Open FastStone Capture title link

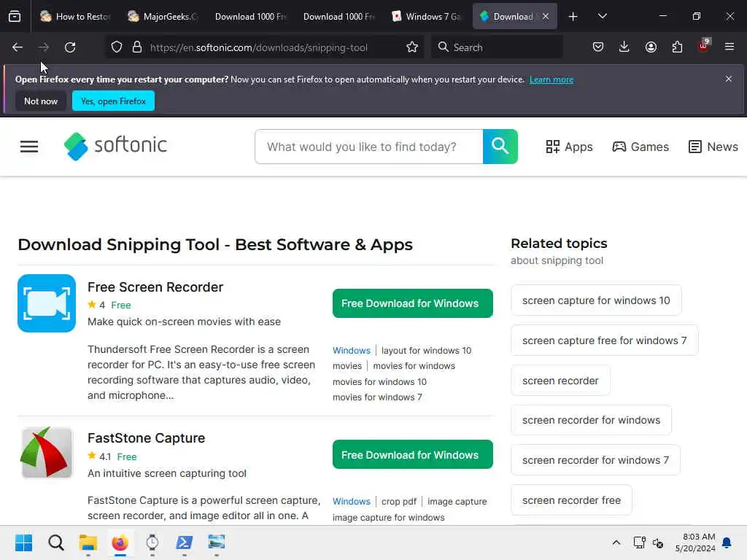[146, 438]
